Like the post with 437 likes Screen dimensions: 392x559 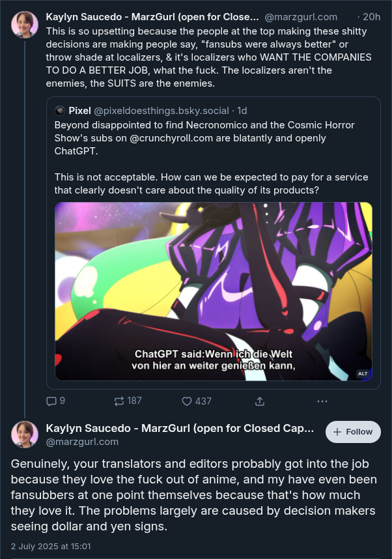point(187,401)
